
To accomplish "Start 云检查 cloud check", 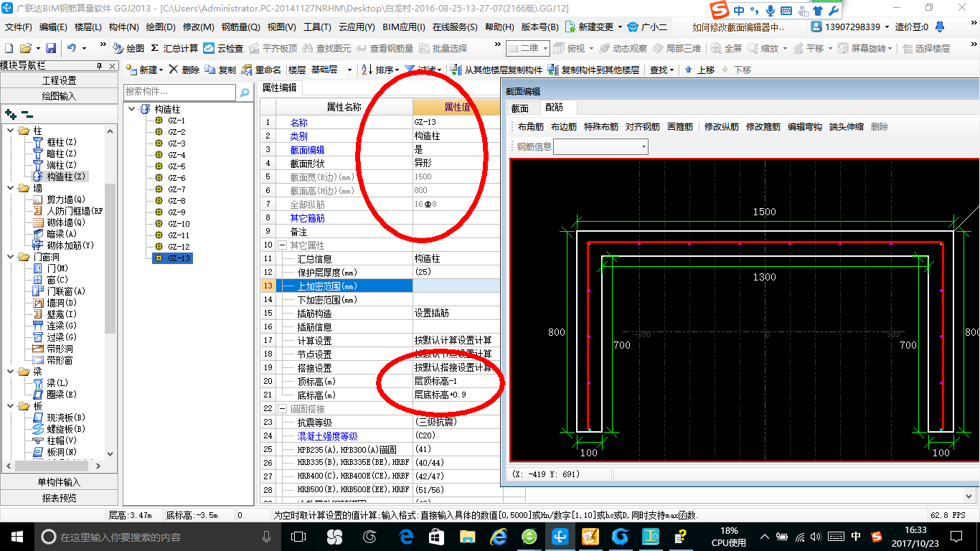I will [223, 48].
